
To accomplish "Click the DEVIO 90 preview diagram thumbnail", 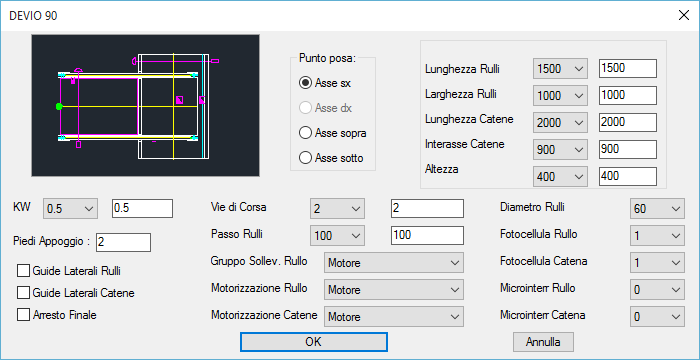I will click(146, 105).
